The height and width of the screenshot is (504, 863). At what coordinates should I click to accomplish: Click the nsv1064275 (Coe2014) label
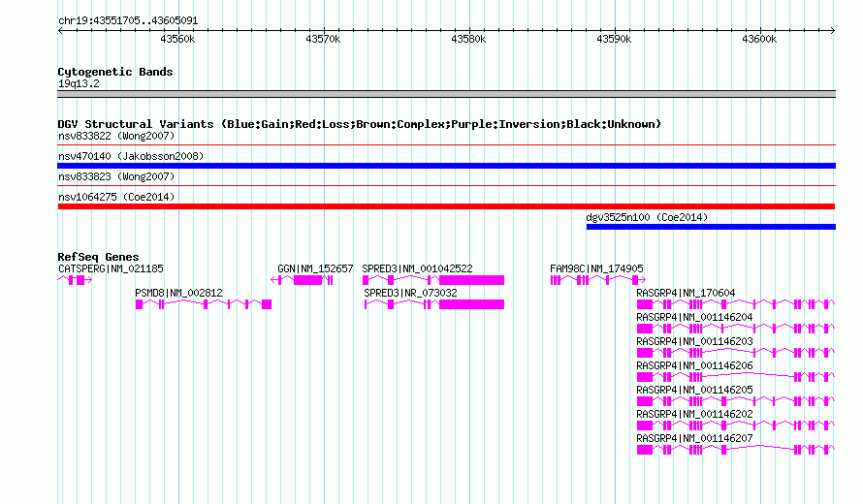point(116,197)
